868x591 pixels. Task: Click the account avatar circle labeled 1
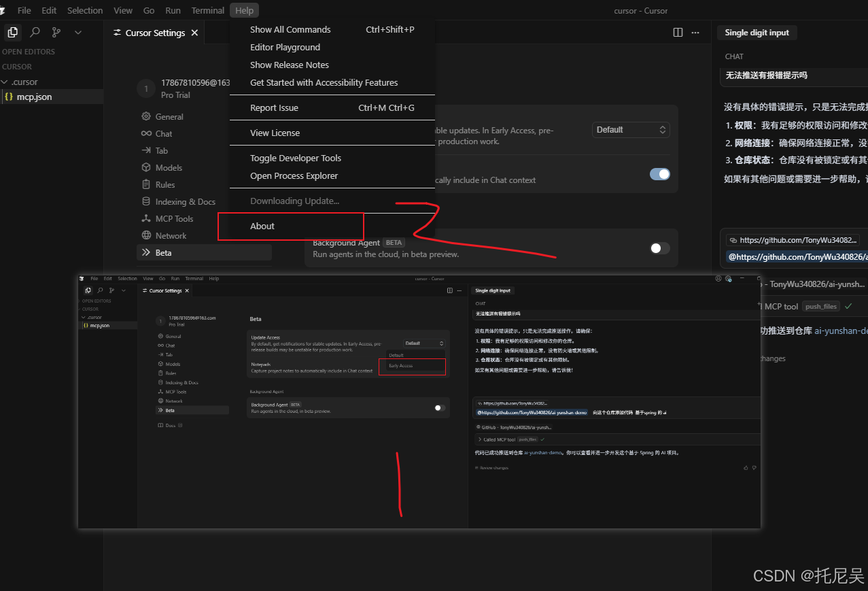click(146, 88)
